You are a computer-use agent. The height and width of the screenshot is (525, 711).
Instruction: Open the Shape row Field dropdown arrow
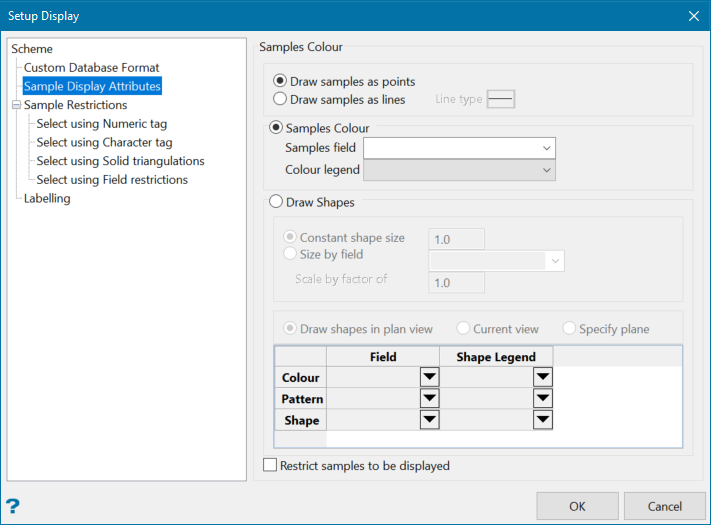click(429, 420)
